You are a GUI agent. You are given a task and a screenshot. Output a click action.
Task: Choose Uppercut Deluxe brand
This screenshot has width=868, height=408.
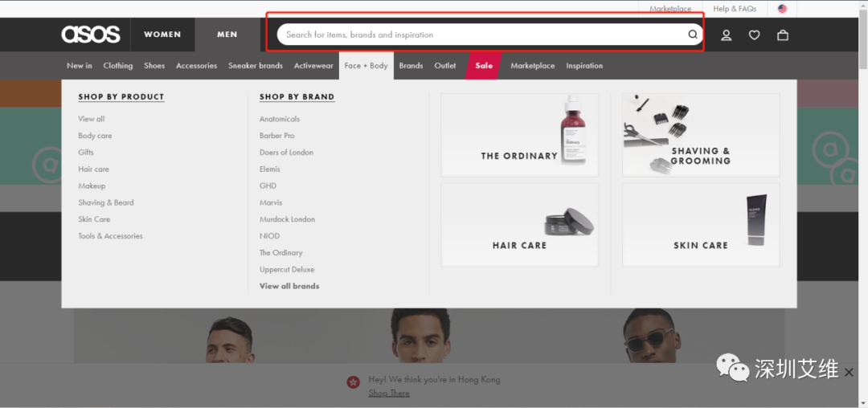click(x=287, y=269)
